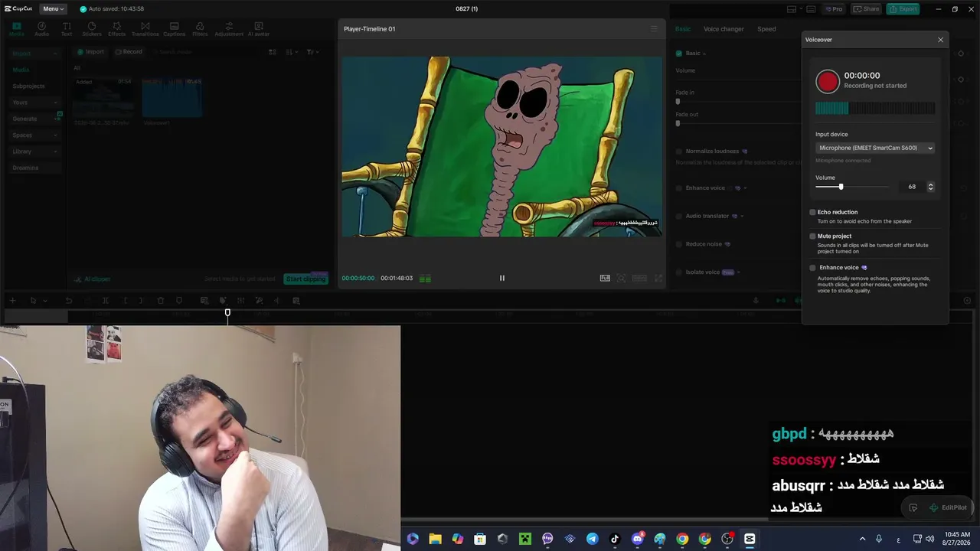Viewport: 980px width, 551px height.
Task: Start recording with the red record button
Action: [828, 81]
